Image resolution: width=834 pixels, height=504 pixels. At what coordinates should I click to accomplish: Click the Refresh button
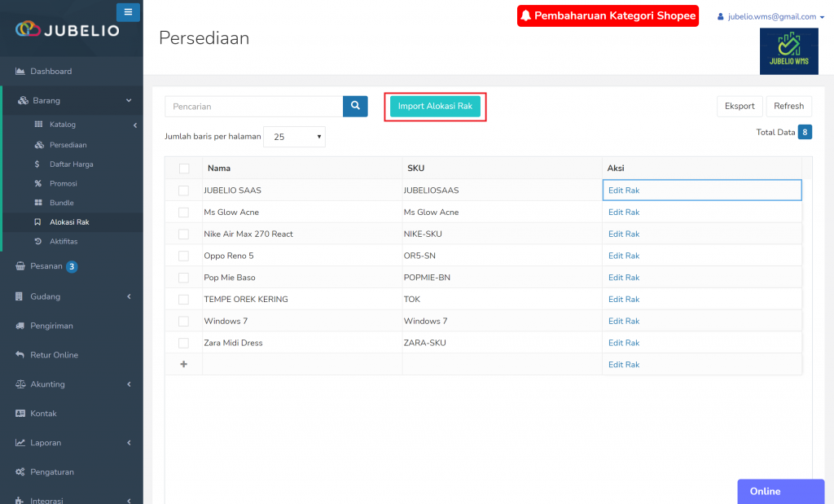click(x=788, y=106)
